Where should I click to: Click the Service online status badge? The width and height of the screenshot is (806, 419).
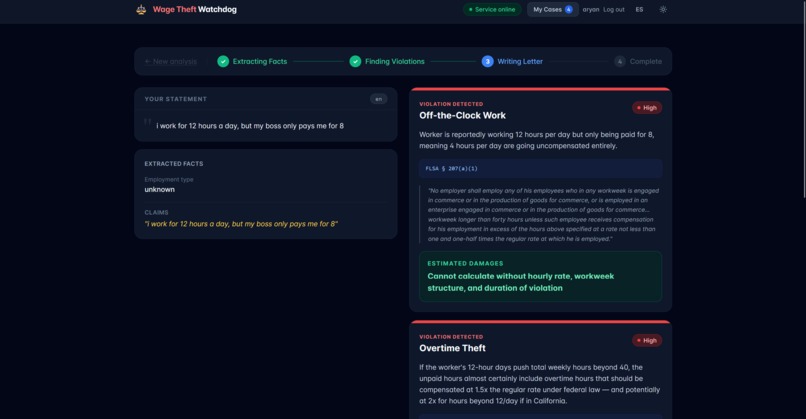pyautogui.click(x=492, y=9)
